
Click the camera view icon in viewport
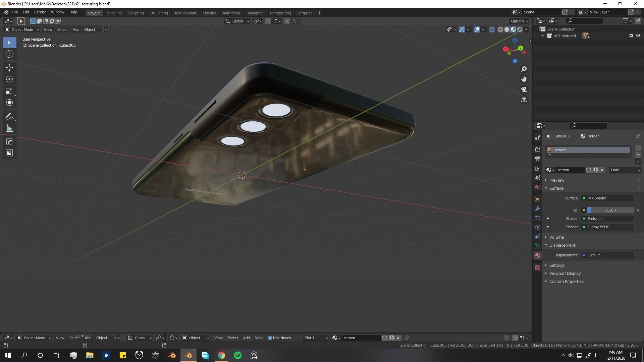coord(524,89)
